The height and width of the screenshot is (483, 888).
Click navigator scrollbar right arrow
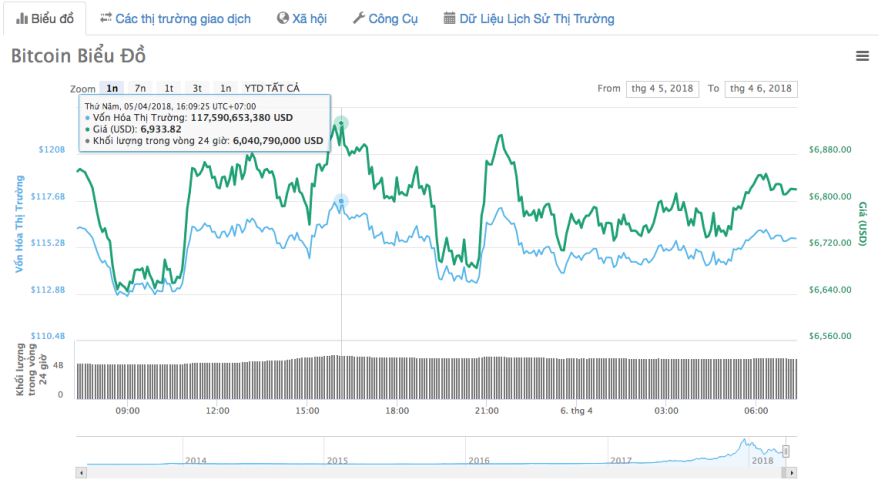click(791, 472)
